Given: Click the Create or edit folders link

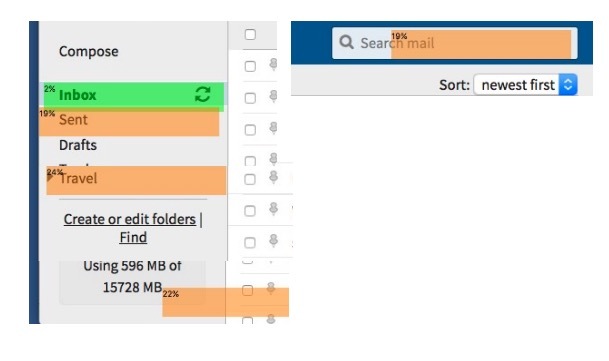Looking at the screenshot, I should 129,219.
